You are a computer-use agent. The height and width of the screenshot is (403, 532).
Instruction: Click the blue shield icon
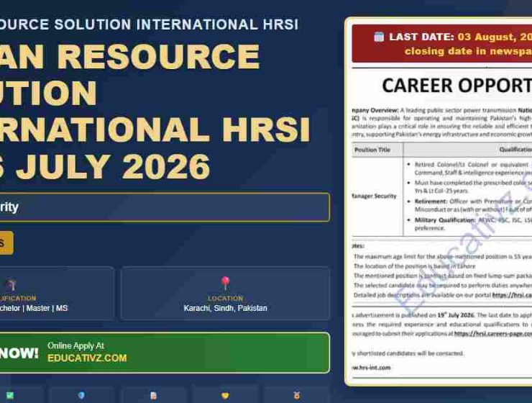(x=81, y=396)
